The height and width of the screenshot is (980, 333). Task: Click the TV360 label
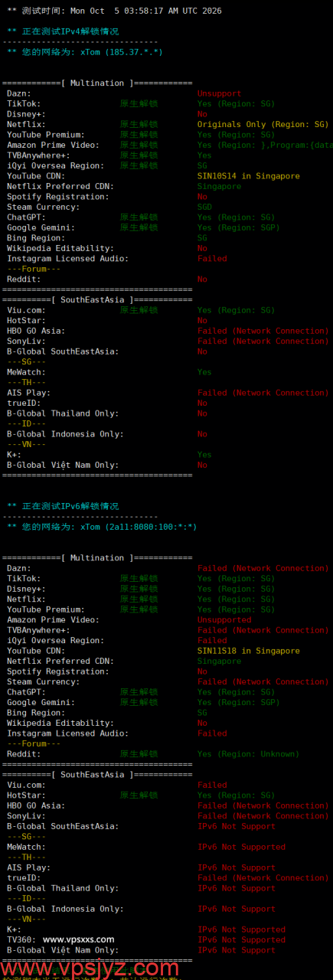pos(21,939)
